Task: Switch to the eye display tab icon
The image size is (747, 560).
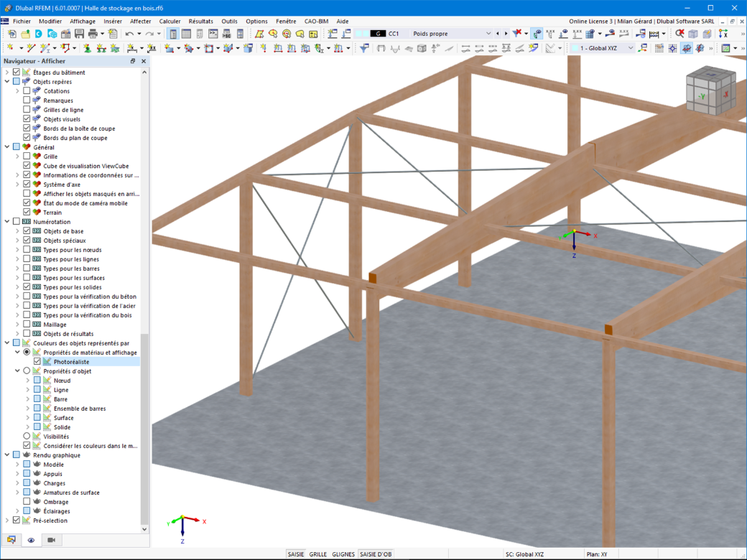Action: point(31,540)
